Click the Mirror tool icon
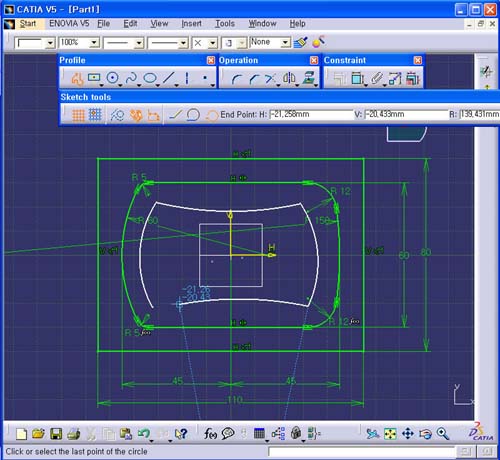Image resolution: width=500 pixels, height=460 pixels. (x=289, y=78)
